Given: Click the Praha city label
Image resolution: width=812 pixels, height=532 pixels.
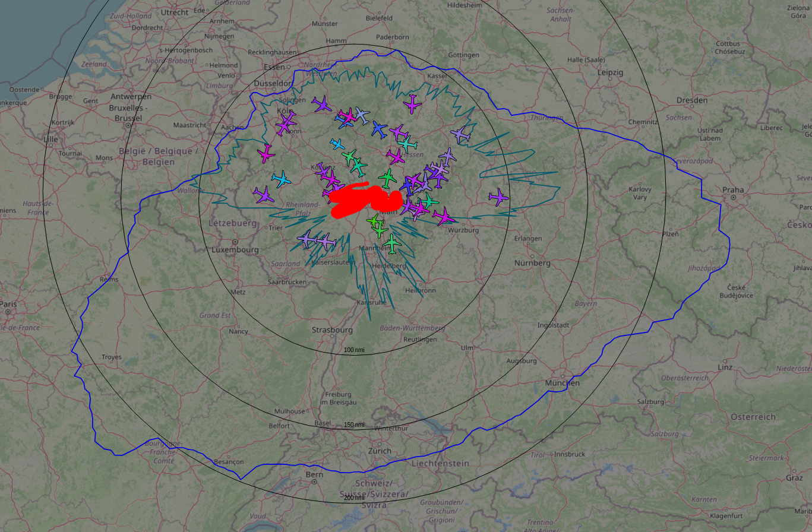Looking at the screenshot, I should [x=733, y=190].
